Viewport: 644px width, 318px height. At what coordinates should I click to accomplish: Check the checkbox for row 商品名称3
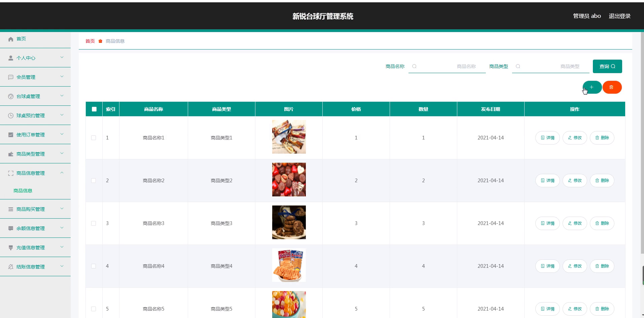tap(94, 223)
